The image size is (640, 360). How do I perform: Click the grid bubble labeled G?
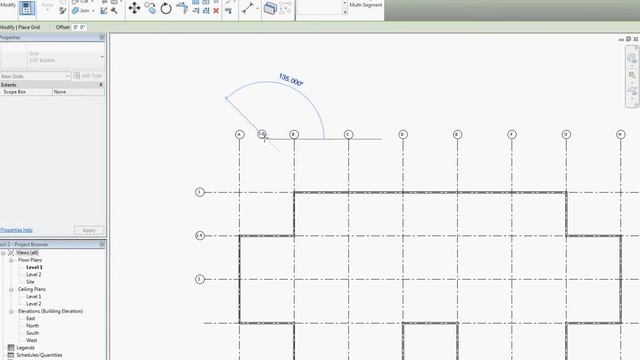[x=566, y=135]
